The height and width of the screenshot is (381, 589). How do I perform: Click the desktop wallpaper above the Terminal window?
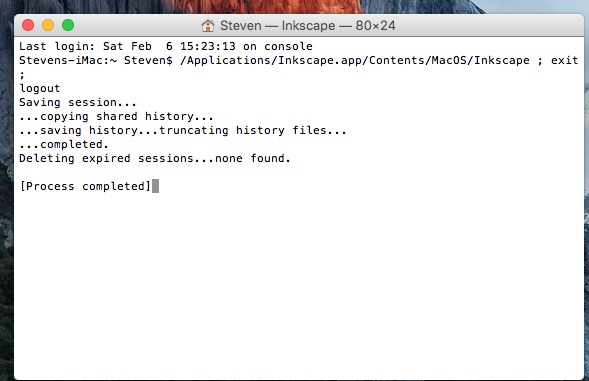263,6
